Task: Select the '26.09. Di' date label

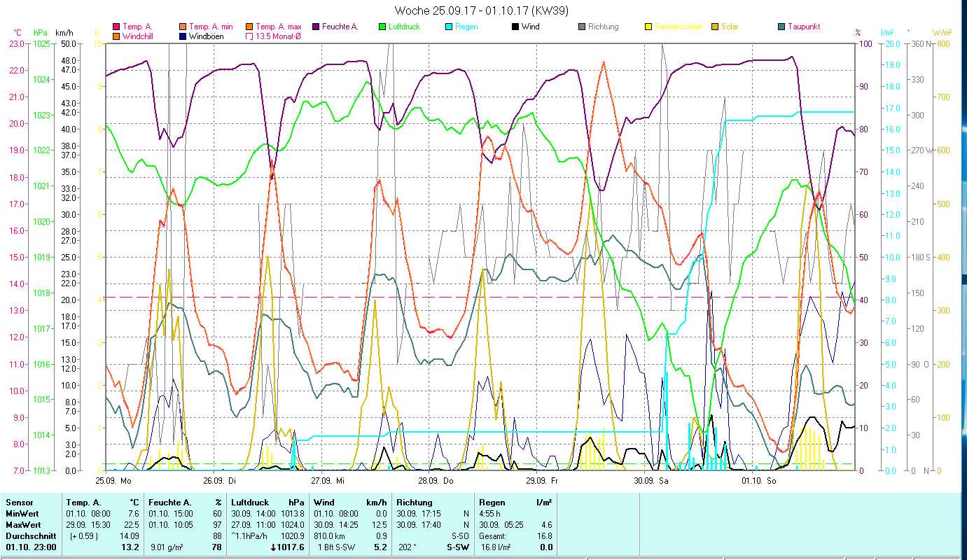Action: 219,481
